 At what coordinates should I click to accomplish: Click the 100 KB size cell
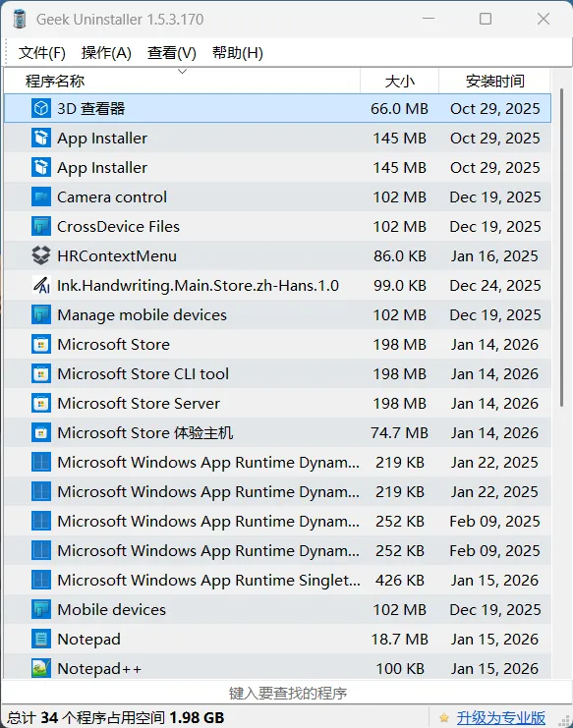click(x=400, y=669)
